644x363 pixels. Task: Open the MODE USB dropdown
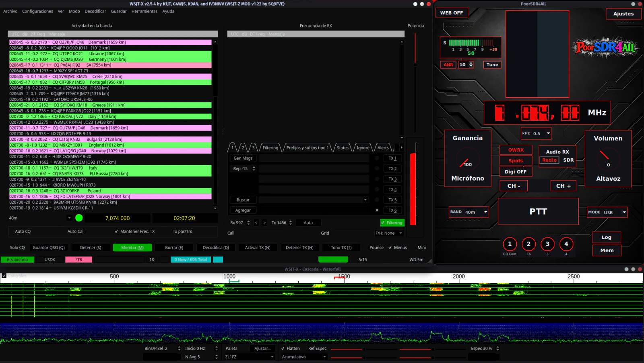(x=607, y=212)
